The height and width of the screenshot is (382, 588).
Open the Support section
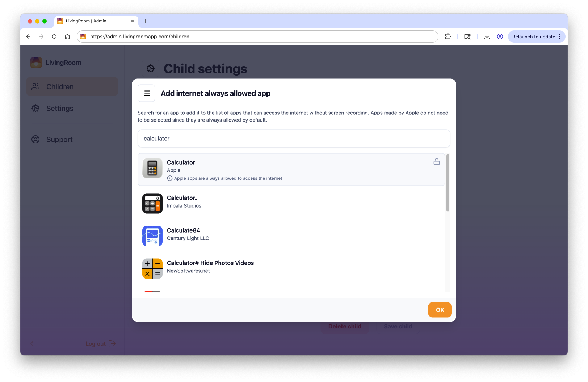point(59,139)
